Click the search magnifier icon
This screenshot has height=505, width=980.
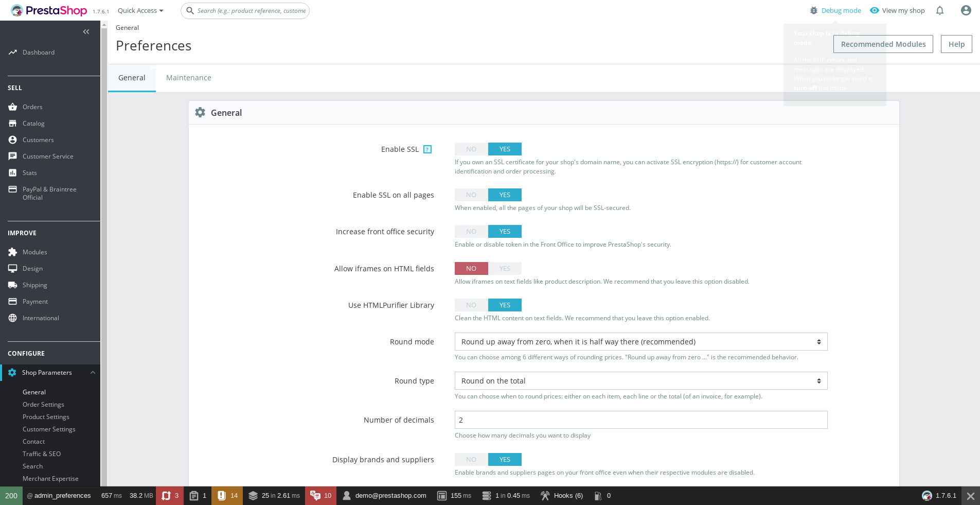tap(190, 10)
